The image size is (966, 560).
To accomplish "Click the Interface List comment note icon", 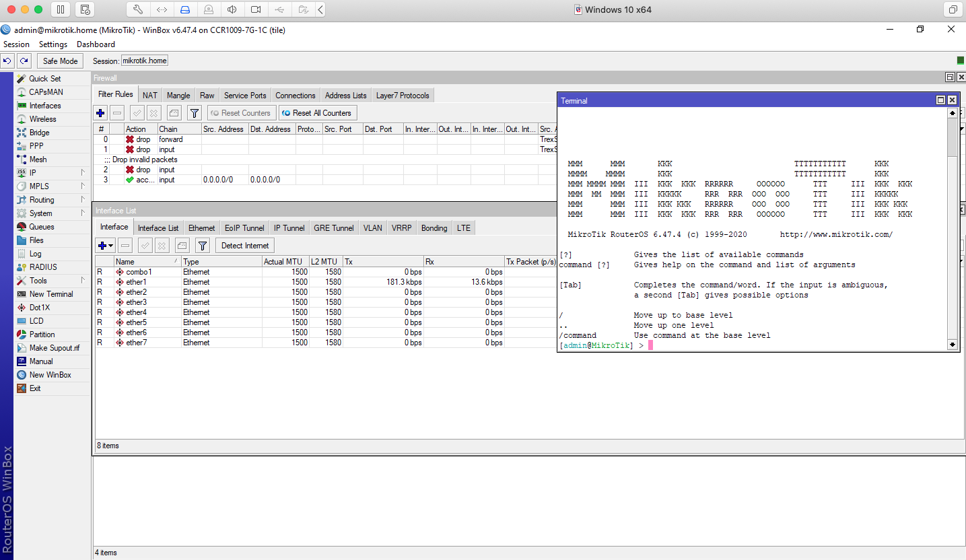I will pos(182,246).
